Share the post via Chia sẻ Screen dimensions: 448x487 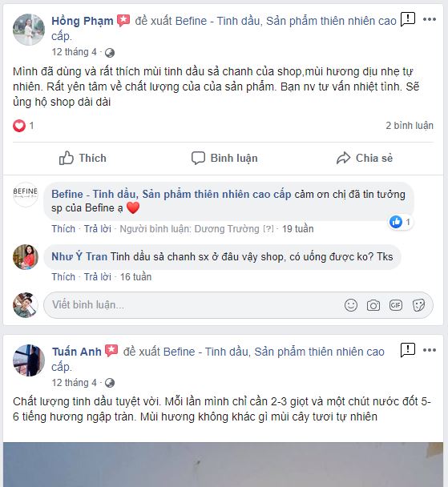pos(365,158)
